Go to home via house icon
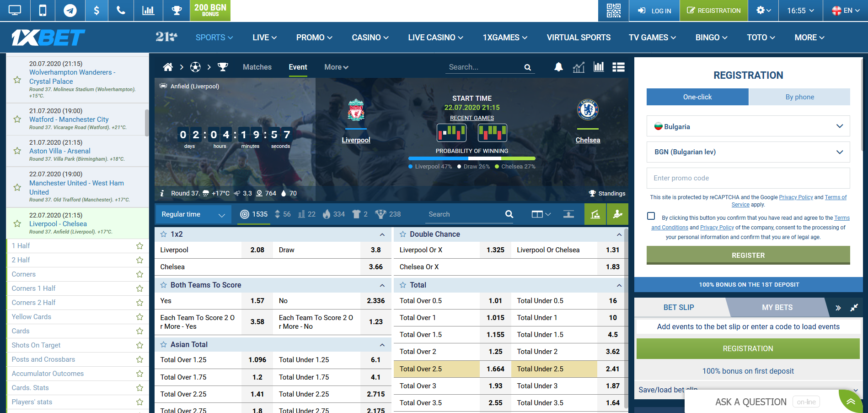This screenshot has width=868, height=413. tap(168, 67)
